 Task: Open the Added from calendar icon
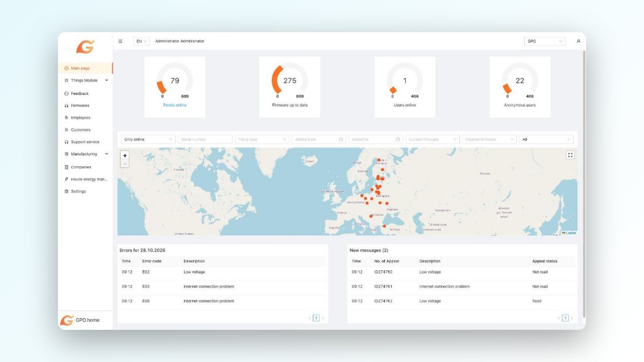(x=341, y=139)
